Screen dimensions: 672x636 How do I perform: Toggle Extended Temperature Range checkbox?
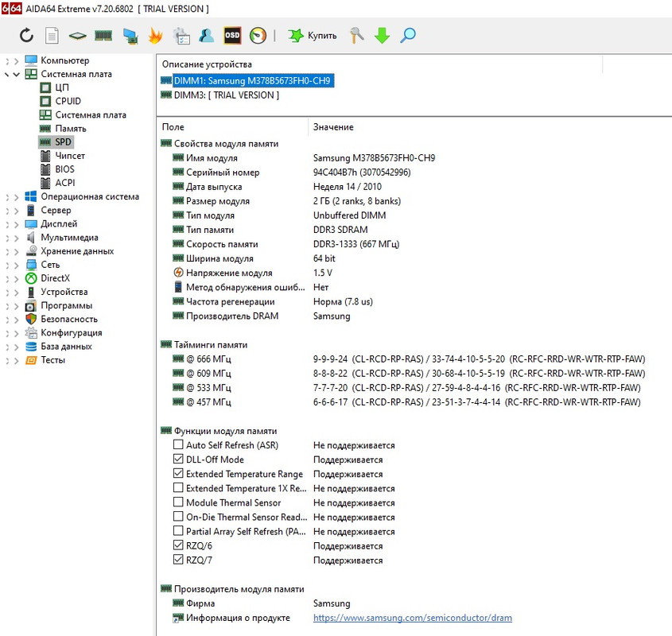178,473
